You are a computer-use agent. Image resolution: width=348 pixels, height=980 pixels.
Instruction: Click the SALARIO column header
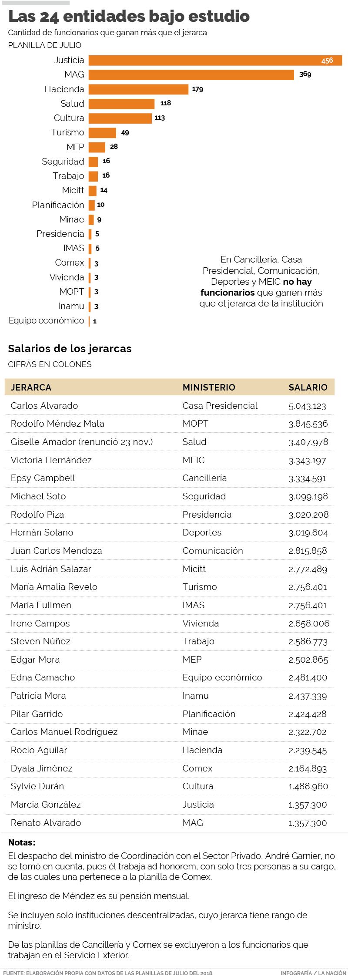pyautogui.click(x=308, y=387)
